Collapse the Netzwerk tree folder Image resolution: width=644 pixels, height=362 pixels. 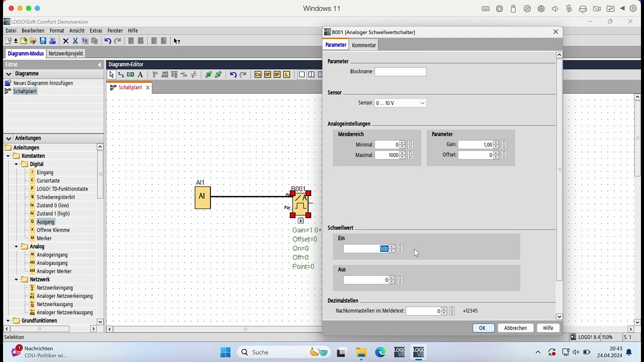[16, 280]
